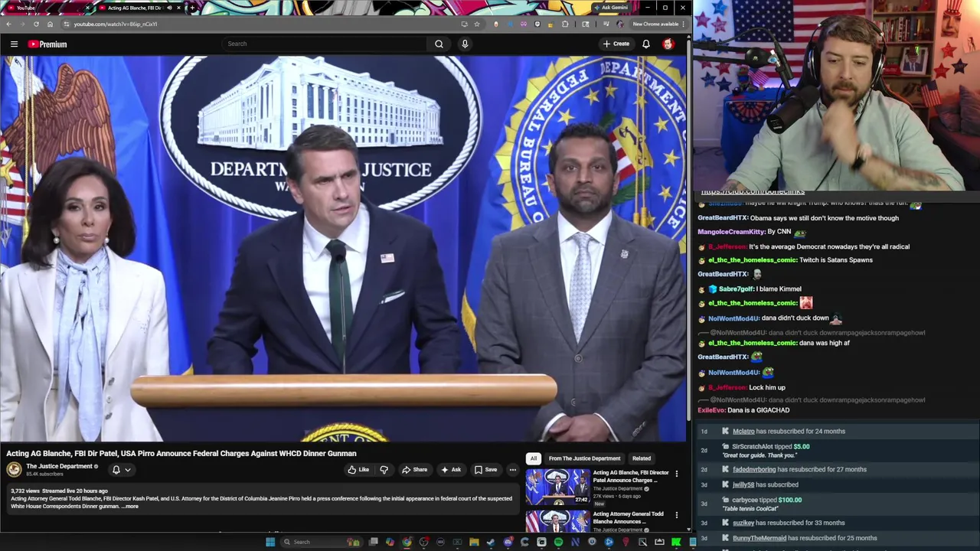980x551 pixels.
Task: Start voice search with microphone icon
Action: tap(465, 44)
